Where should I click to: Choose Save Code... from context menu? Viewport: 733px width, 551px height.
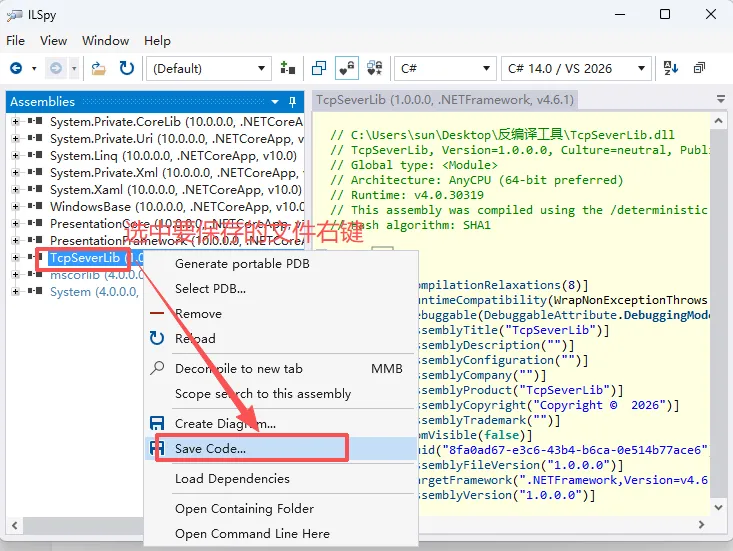tap(280, 449)
